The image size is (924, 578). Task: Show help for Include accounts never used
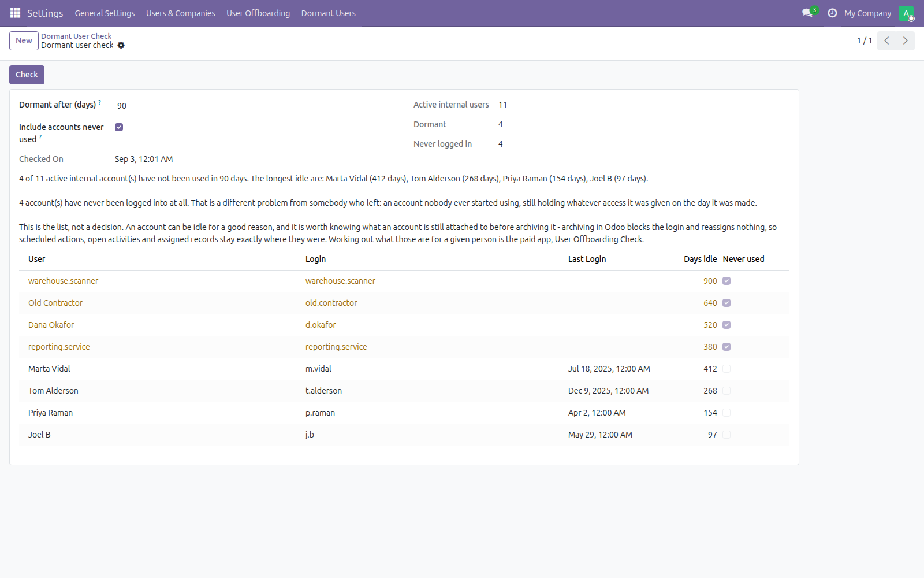[x=40, y=136]
